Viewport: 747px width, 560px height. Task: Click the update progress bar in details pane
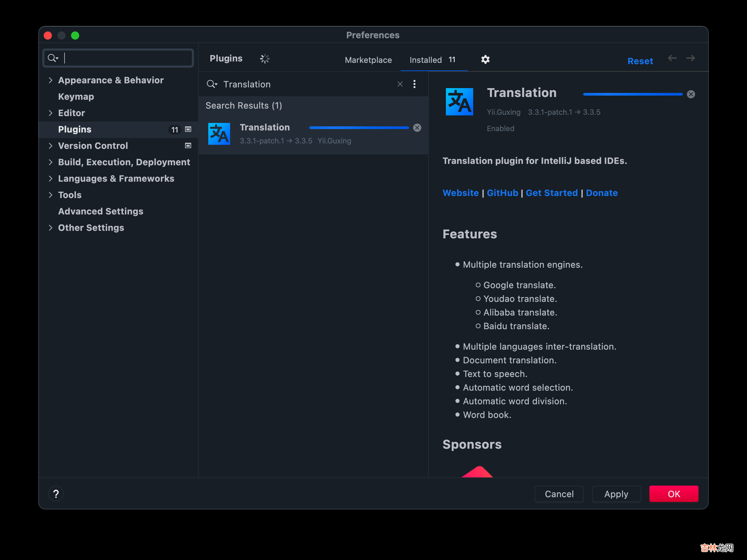point(633,94)
